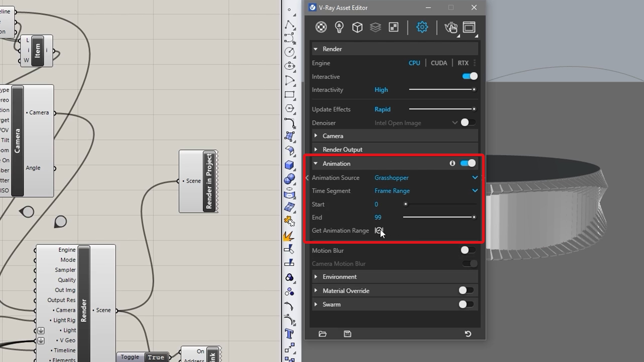The height and width of the screenshot is (362, 644).
Task: Select the Rhino Boolean spheres tool
Action: coord(290,179)
